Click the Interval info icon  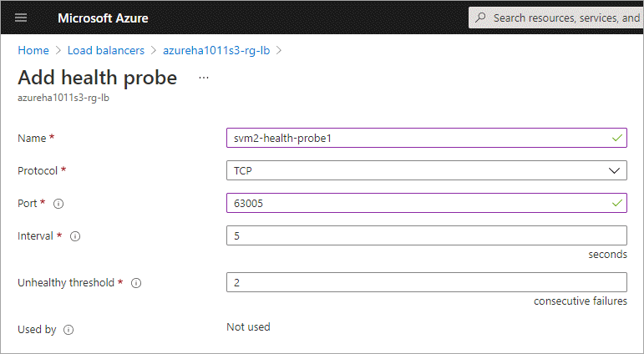[75, 236]
